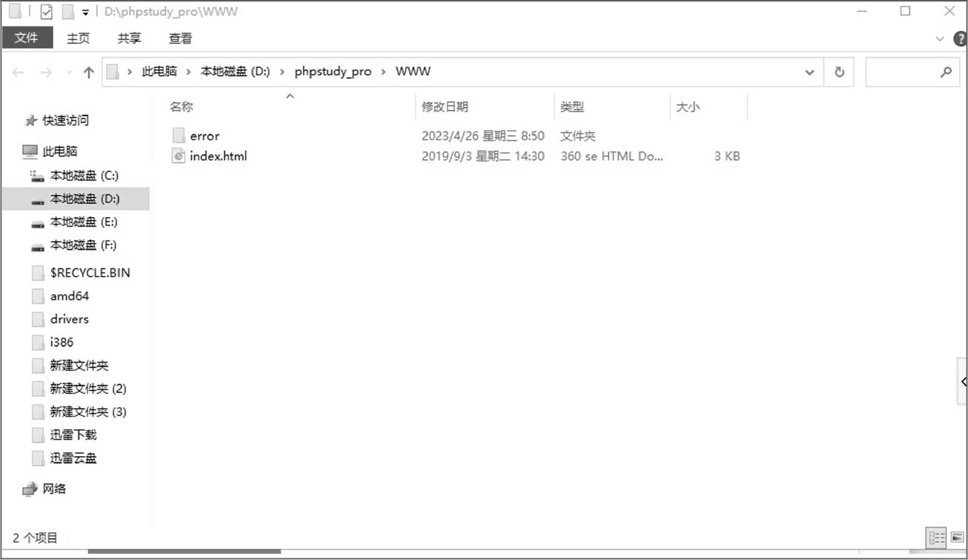Open the 文件 menu tab
968x560 pixels.
click(x=27, y=38)
